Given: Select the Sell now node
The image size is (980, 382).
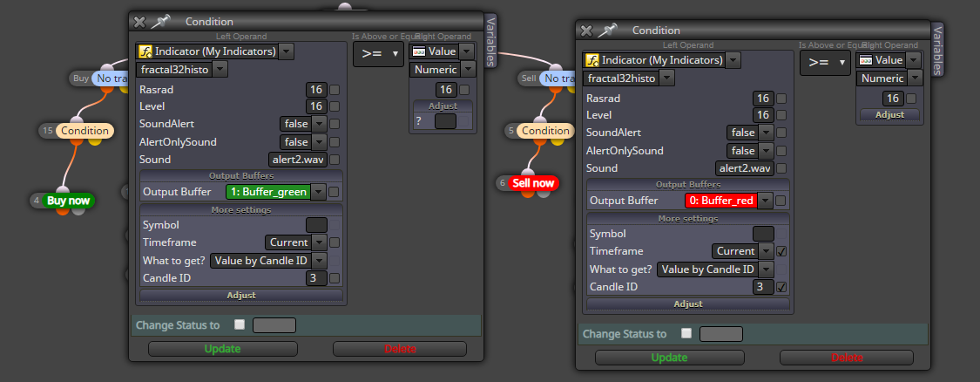Looking at the screenshot, I should click(533, 183).
